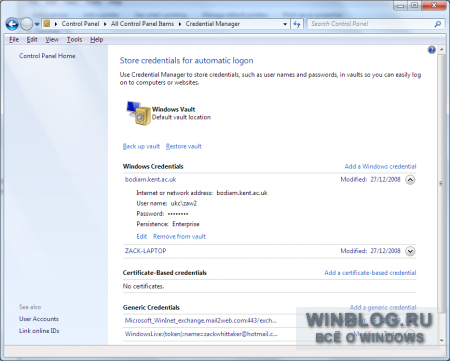
Task: Click the masked Password value
Action: [178, 214]
